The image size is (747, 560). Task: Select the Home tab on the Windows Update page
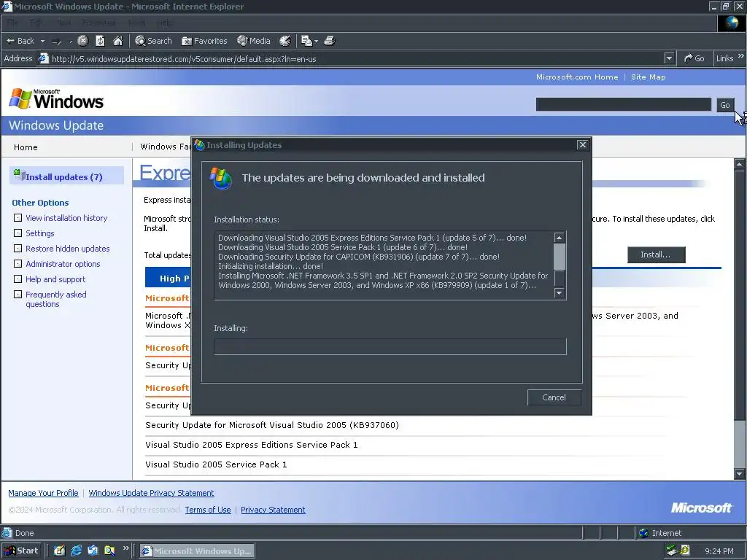(26, 147)
